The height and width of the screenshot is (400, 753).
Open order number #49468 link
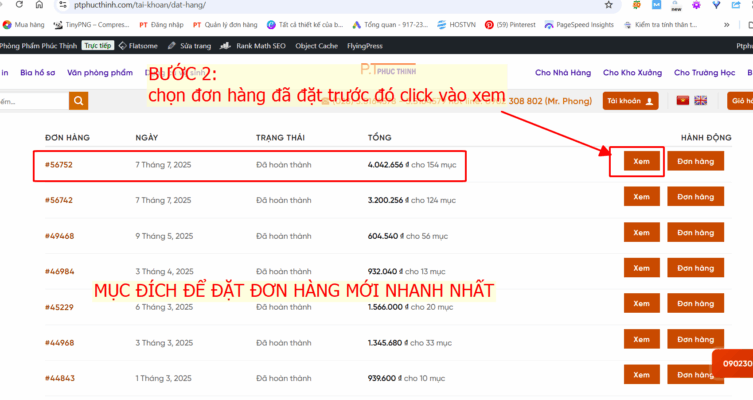pos(59,236)
